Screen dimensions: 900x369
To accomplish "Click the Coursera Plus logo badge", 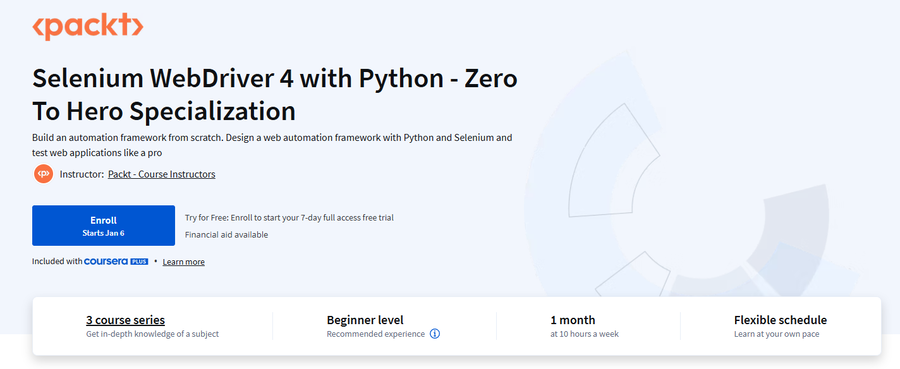I will tap(116, 262).
